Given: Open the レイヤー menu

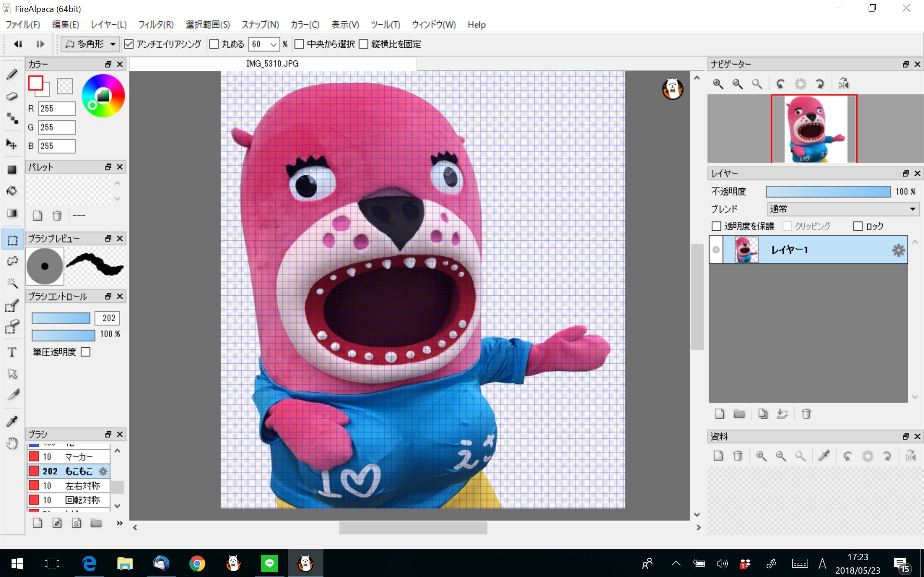Looking at the screenshot, I should pyautogui.click(x=109, y=25).
